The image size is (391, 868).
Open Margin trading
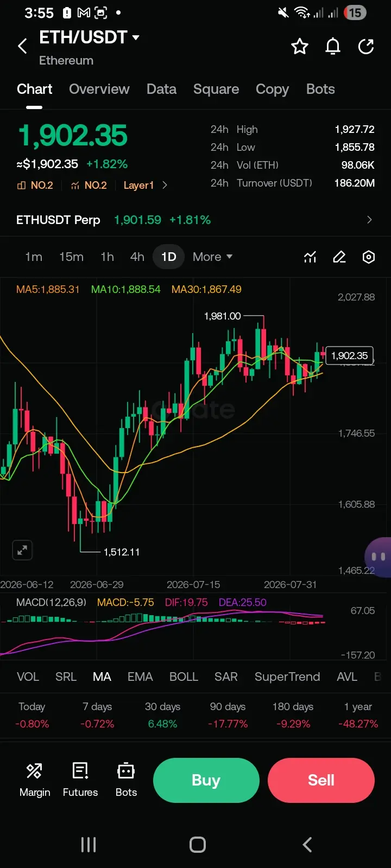point(35,780)
